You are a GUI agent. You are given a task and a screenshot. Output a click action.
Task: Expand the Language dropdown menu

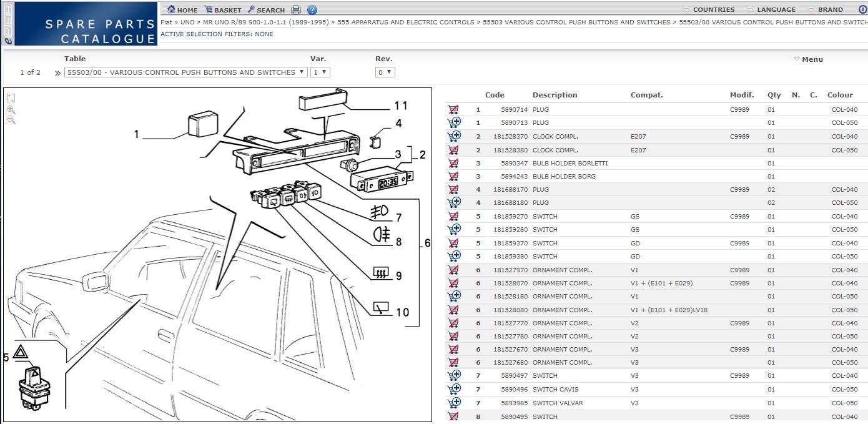(x=771, y=9)
